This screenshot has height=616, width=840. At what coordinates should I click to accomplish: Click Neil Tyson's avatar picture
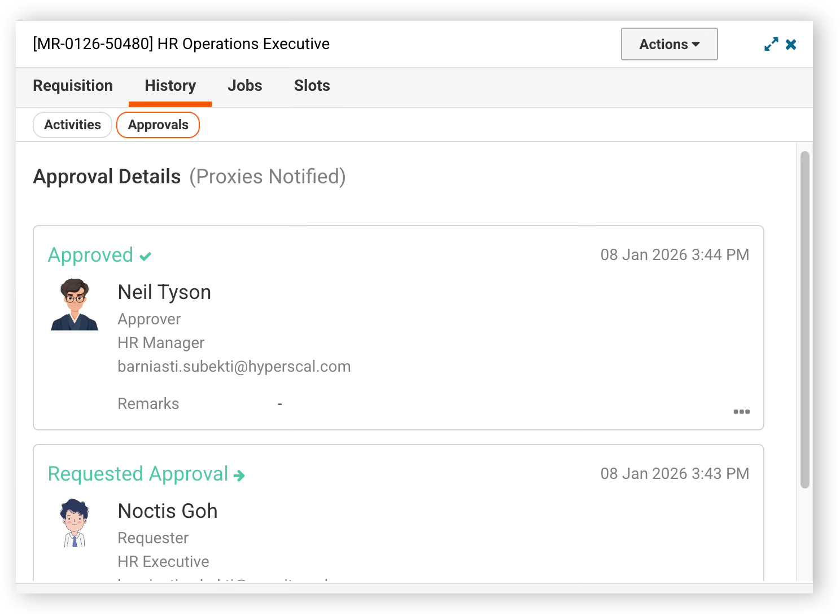coord(75,305)
